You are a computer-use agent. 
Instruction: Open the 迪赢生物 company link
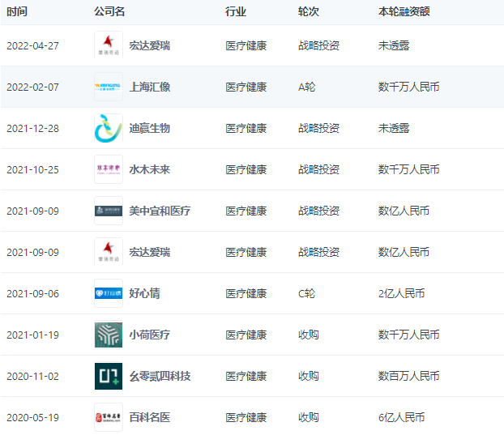pyautogui.click(x=149, y=128)
